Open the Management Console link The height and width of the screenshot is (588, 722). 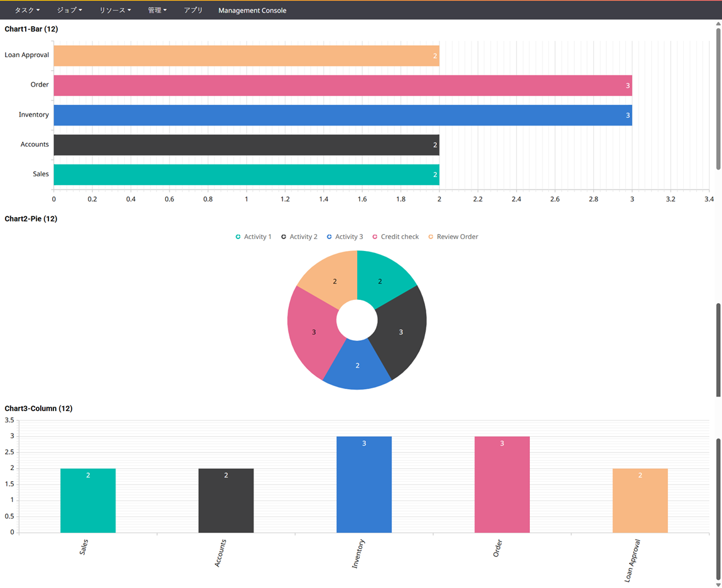(x=252, y=11)
